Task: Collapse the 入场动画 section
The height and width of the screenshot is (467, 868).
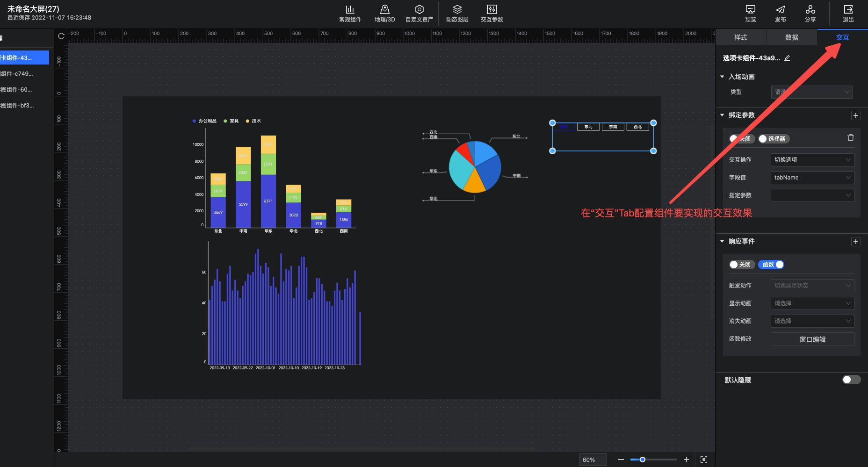Action: (x=722, y=77)
